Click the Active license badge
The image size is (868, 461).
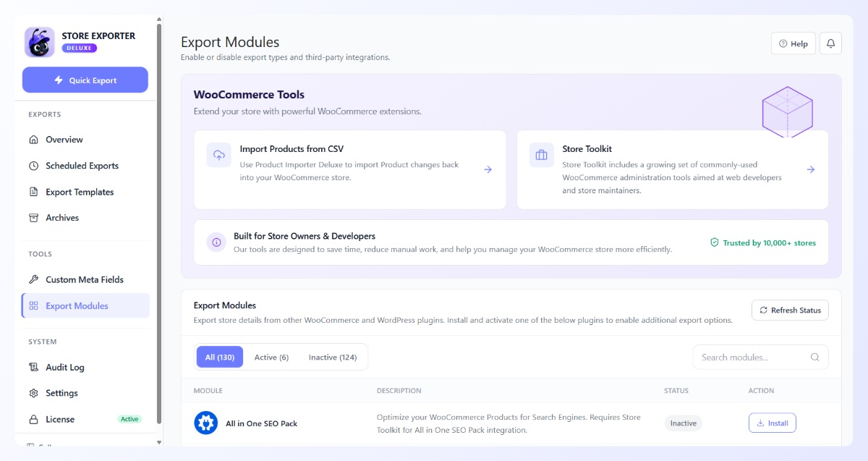[129, 419]
